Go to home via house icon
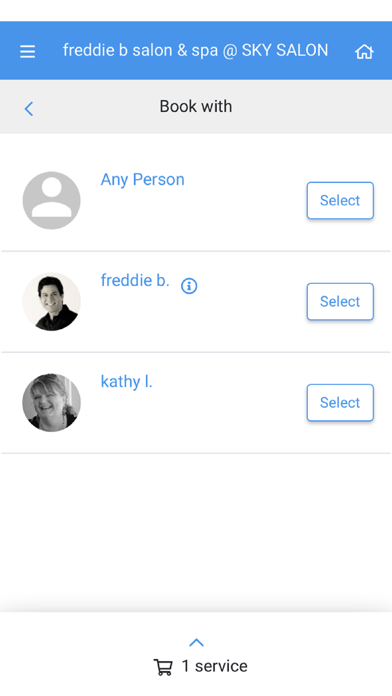Viewport: 392px width, 696px height. coord(364,51)
